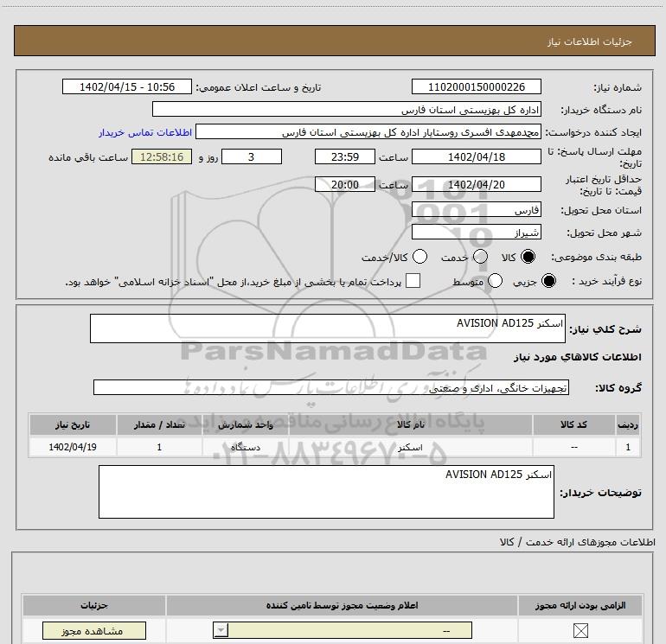
Task: Click the اطلاعات مجوزهای ارائه خدمت / کالا heading
Action: click(x=577, y=542)
